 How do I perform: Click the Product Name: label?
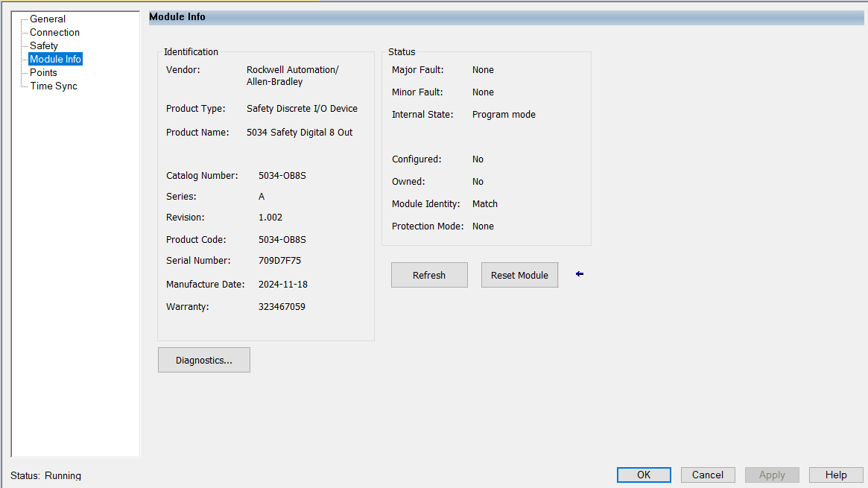[197, 132]
